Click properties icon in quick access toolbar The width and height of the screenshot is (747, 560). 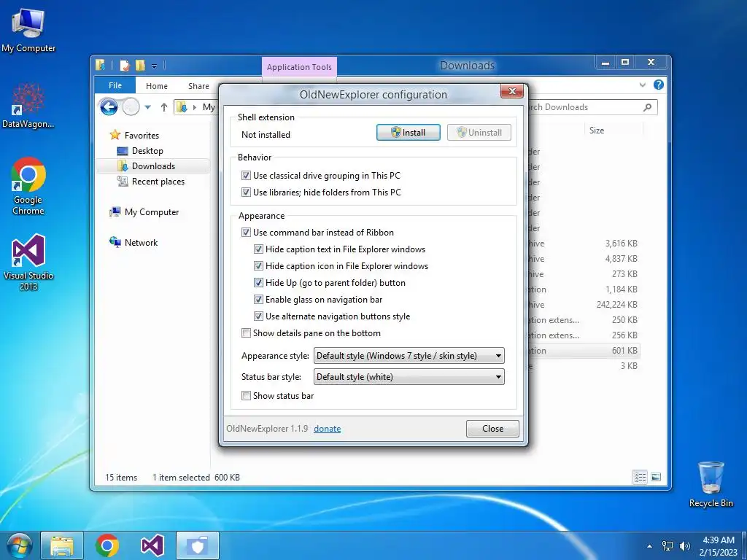pyautogui.click(x=125, y=65)
